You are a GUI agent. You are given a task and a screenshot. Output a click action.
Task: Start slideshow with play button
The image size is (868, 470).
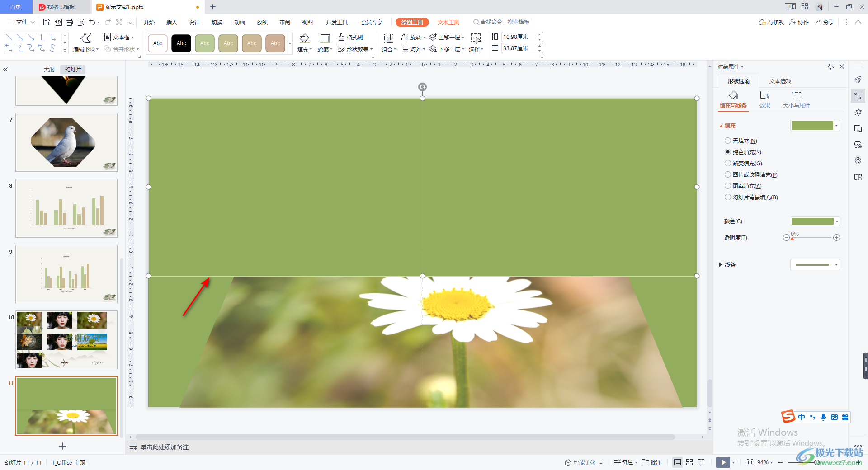[x=723, y=462]
